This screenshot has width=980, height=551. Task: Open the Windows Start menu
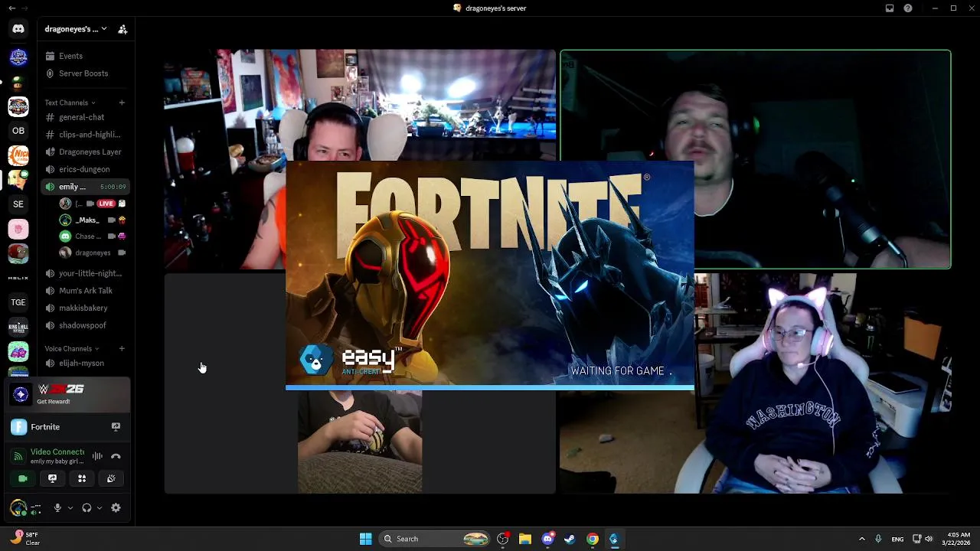pyautogui.click(x=365, y=539)
